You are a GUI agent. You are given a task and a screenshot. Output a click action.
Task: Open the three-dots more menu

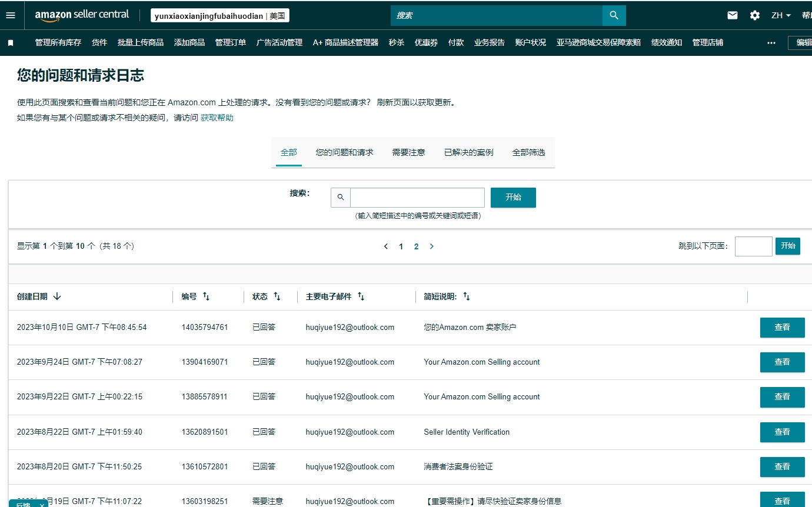[771, 42]
